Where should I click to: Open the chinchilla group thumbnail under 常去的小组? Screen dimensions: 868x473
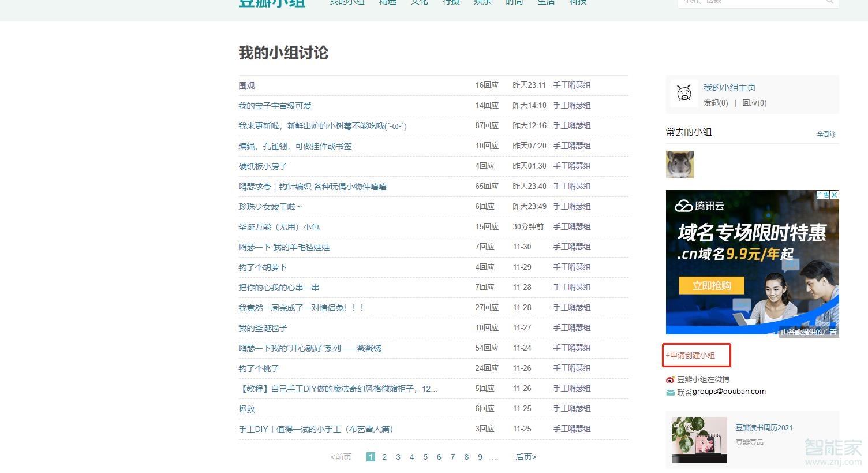coord(679,165)
